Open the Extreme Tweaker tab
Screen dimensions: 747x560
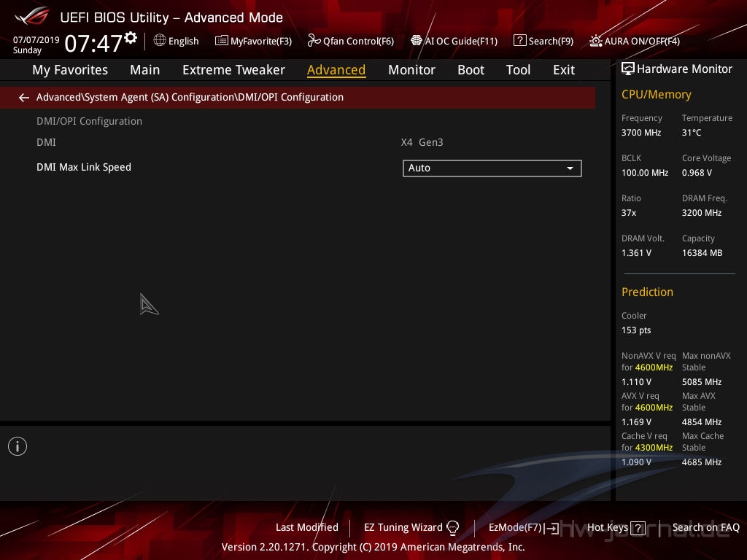(x=233, y=70)
